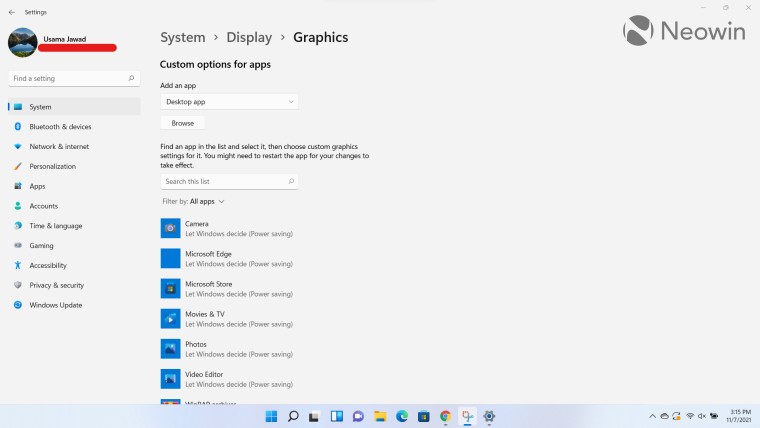Select the Camera app icon
The height and width of the screenshot is (428, 760).
pos(171,228)
